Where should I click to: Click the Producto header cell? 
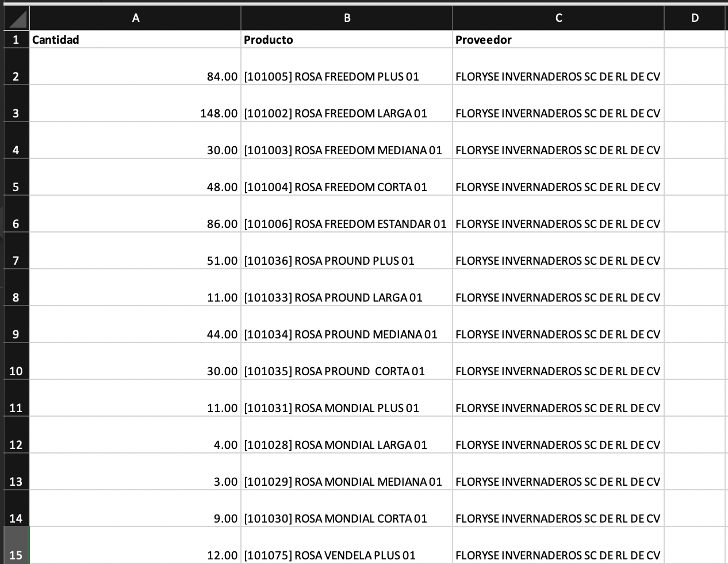pyautogui.click(x=347, y=39)
